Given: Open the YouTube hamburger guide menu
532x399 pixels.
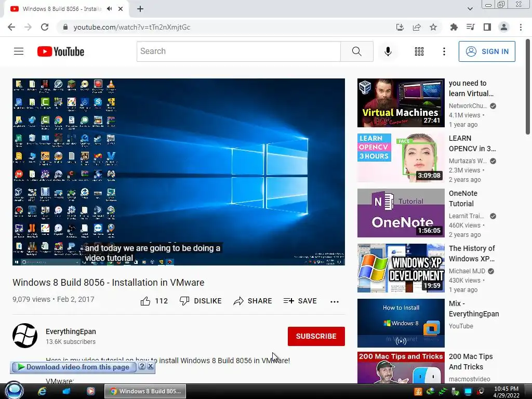Looking at the screenshot, I should pos(19,51).
